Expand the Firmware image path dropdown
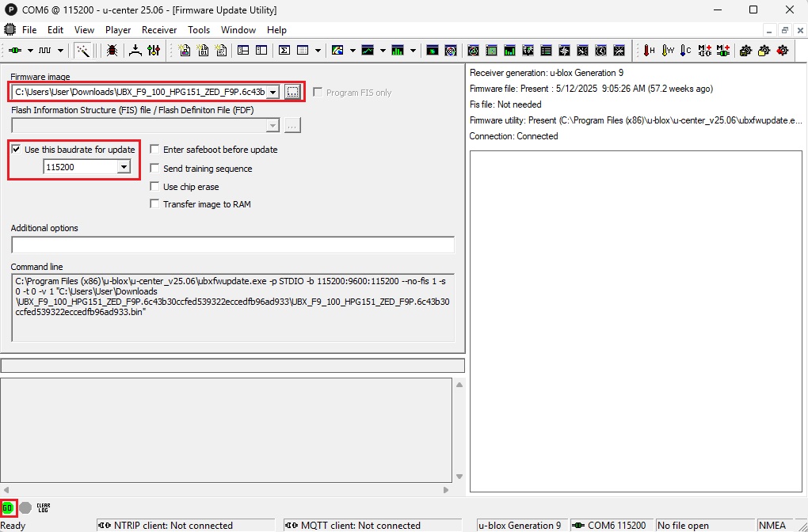The width and height of the screenshot is (808, 532). 273,92
